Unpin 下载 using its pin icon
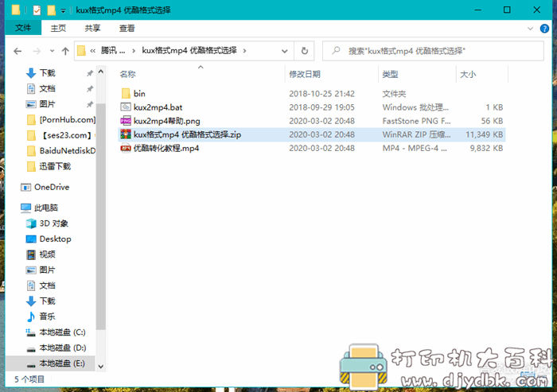Viewport: 557px width, 392px height. tap(89, 73)
